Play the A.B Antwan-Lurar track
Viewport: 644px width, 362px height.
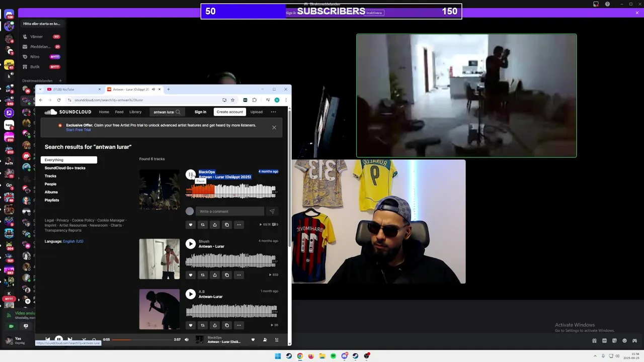pos(190,294)
